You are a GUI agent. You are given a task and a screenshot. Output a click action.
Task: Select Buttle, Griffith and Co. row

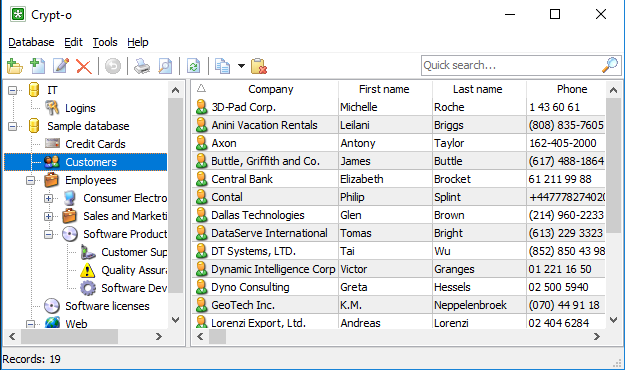click(399, 161)
